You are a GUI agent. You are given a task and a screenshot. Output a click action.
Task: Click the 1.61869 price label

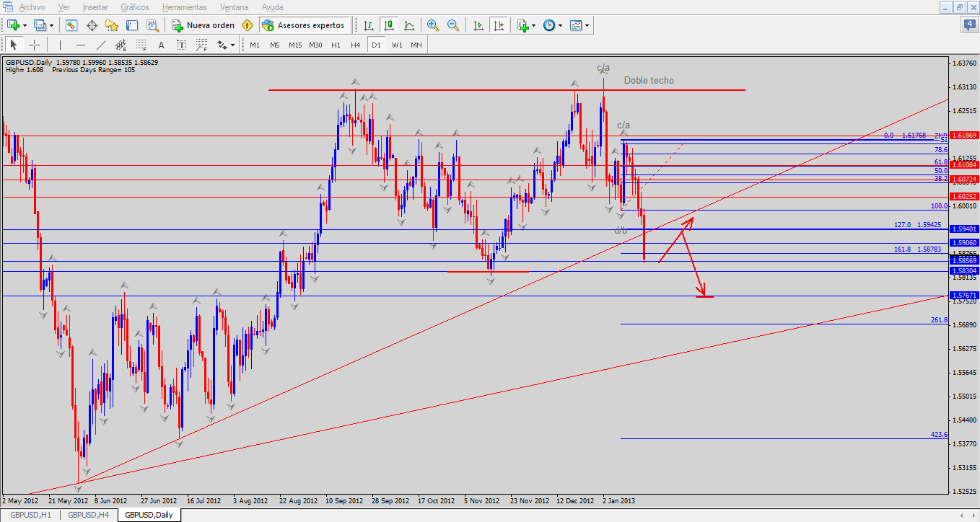963,136
